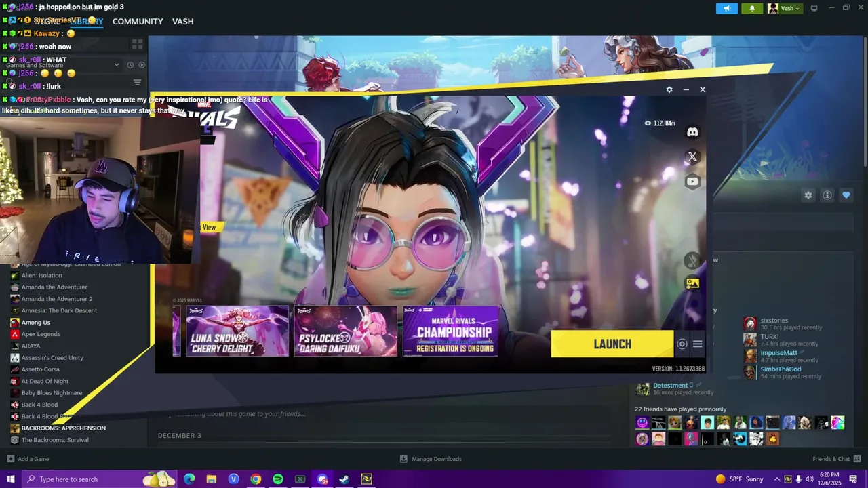Open friend TURKI profile
This screenshot has height=488, width=868.
[x=770, y=337]
